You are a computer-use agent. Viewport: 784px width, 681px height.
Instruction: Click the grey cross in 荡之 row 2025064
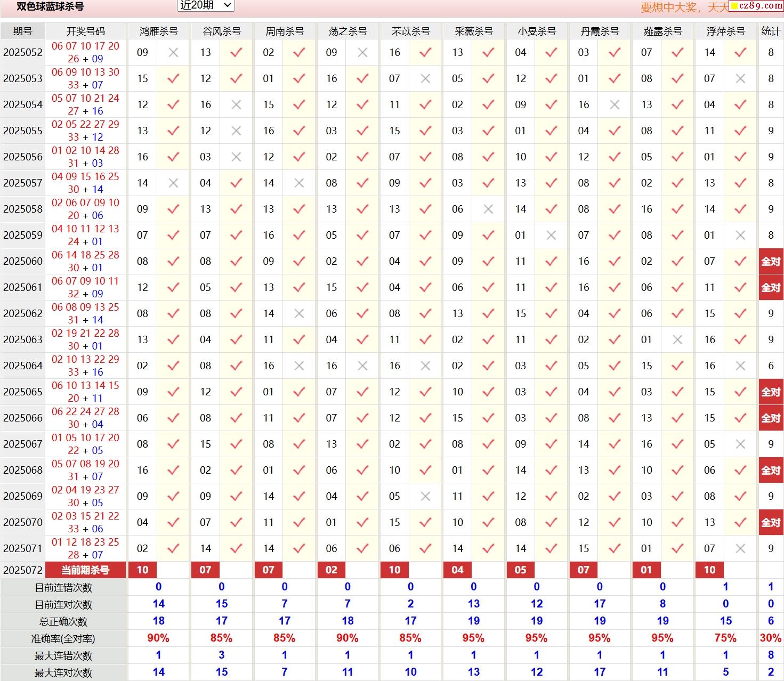362,366
